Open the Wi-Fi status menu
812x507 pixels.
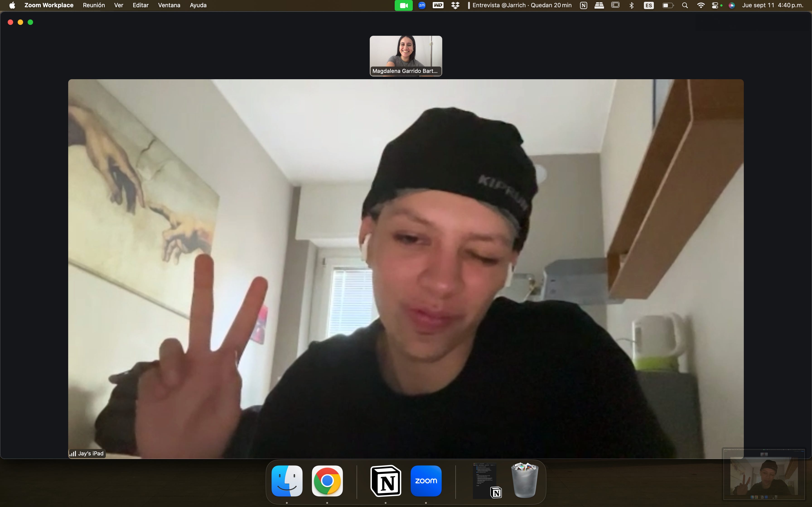point(701,5)
